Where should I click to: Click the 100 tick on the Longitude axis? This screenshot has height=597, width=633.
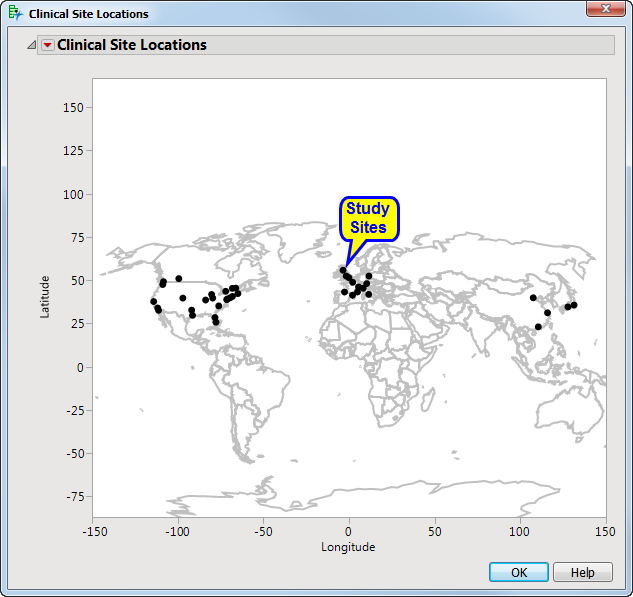pyautogui.click(x=519, y=530)
